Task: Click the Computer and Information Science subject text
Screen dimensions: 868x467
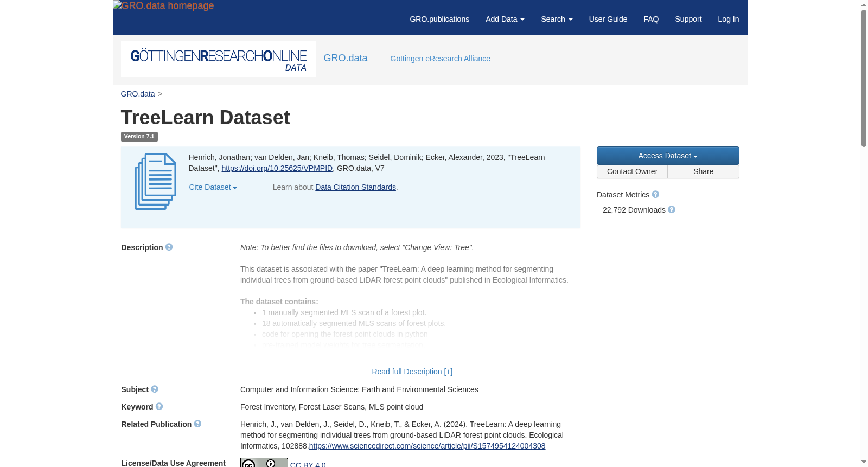Action: tap(299, 389)
